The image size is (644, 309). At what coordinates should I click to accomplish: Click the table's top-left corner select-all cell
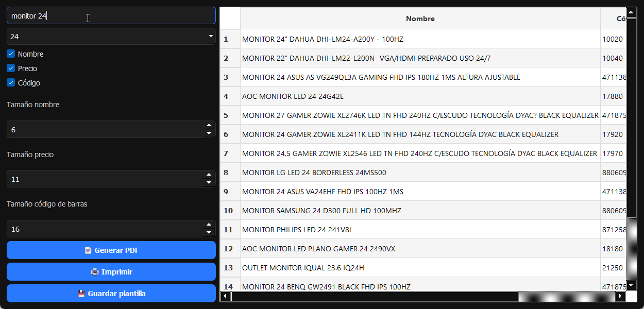tap(230, 19)
